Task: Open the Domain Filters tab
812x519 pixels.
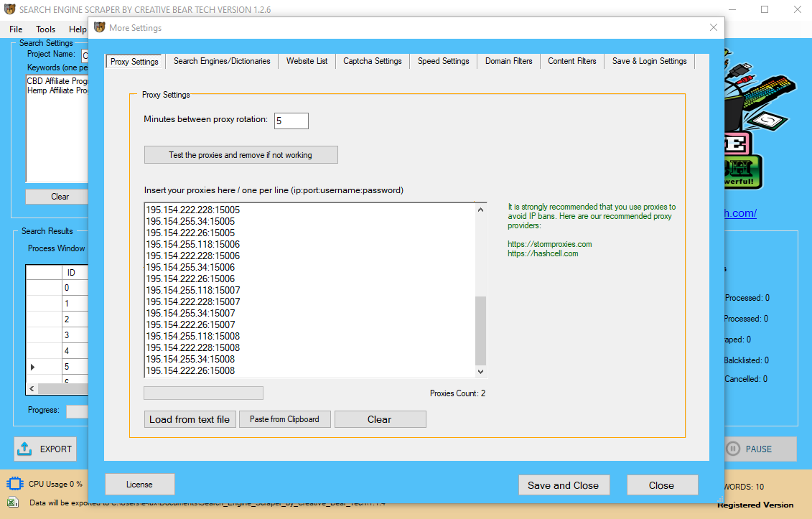Action: click(508, 61)
